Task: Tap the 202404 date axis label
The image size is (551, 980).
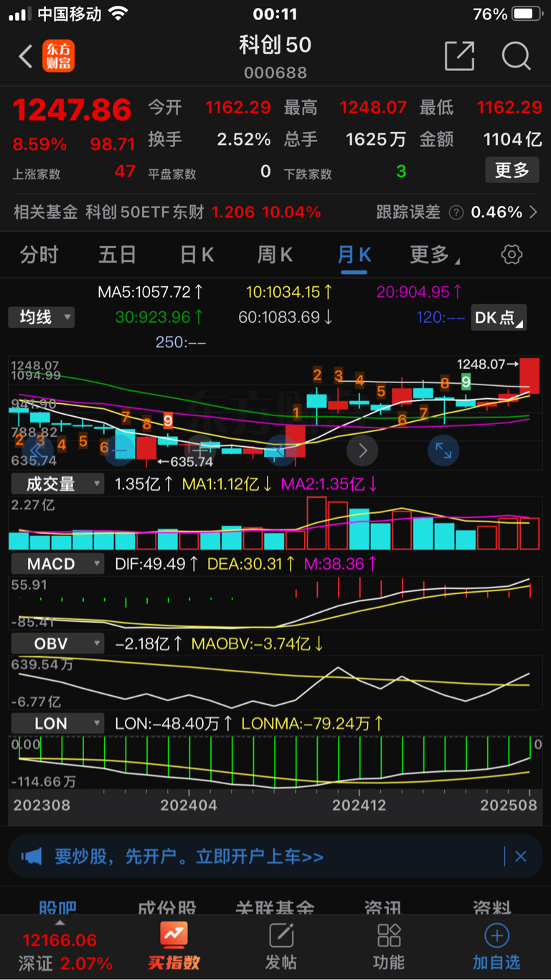Action: (189, 805)
